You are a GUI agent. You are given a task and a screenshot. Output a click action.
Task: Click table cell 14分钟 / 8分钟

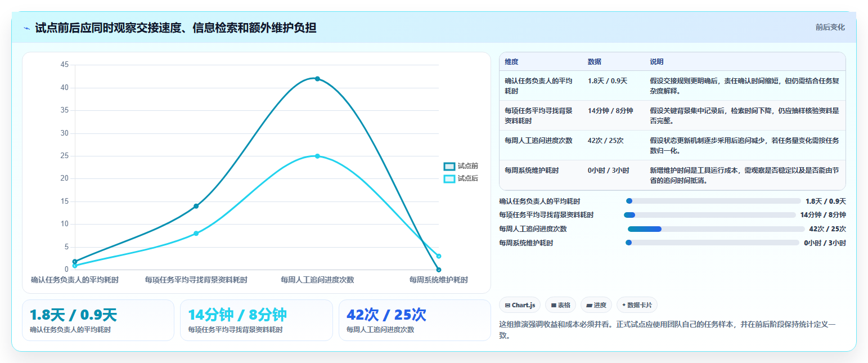pyautogui.click(x=610, y=111)
